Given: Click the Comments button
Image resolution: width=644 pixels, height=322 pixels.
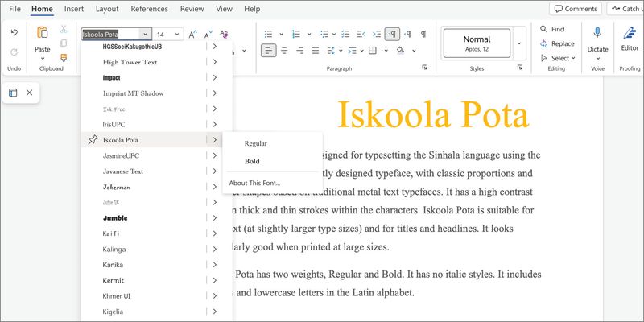Looking at the screenshot, I should [x=576, y=9].
